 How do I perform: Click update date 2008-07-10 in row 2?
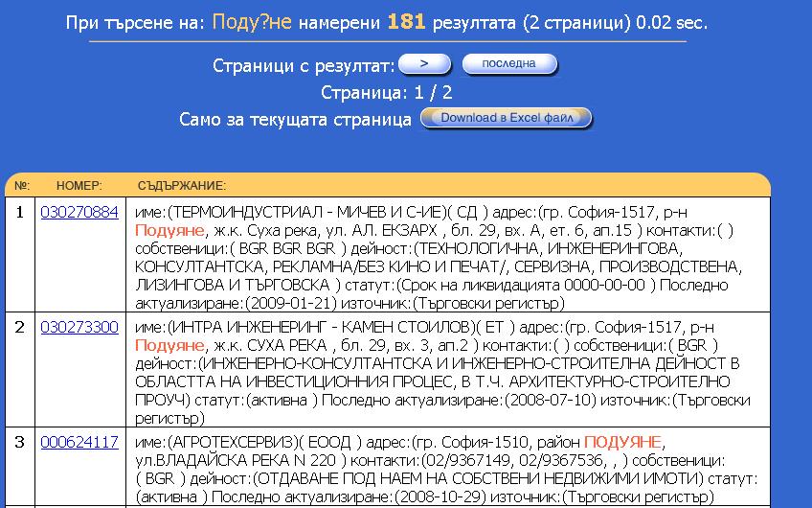point(551,401)
